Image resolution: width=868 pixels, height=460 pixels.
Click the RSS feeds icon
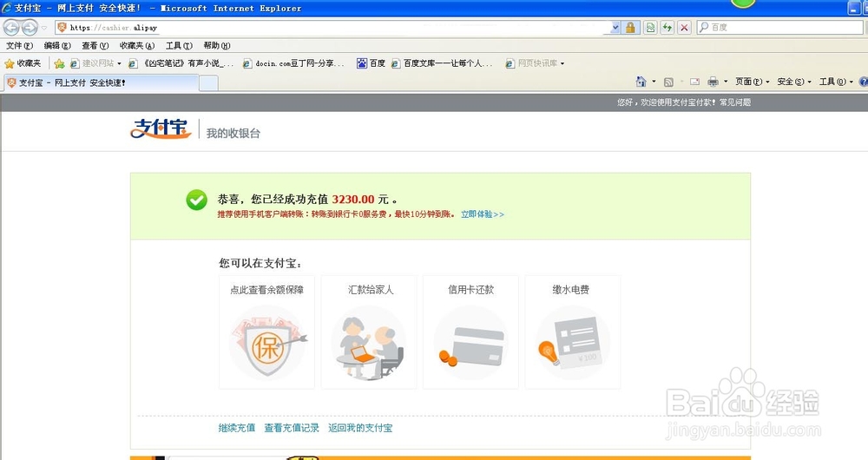[668, 82]
